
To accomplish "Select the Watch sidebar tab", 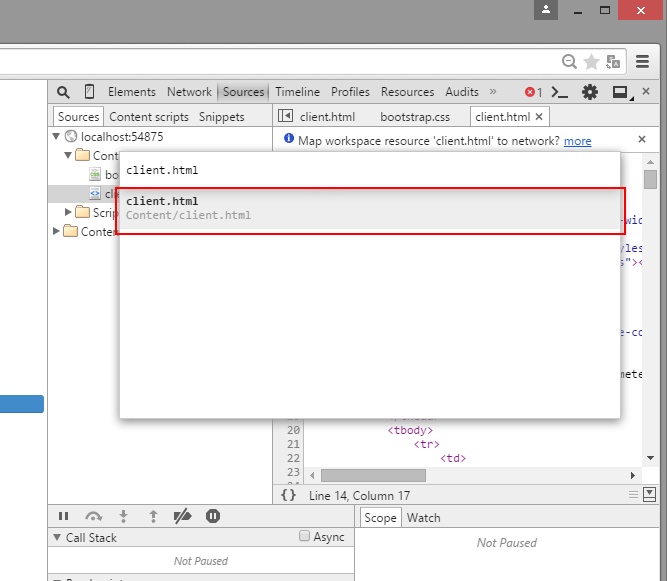I will [423, 518].
